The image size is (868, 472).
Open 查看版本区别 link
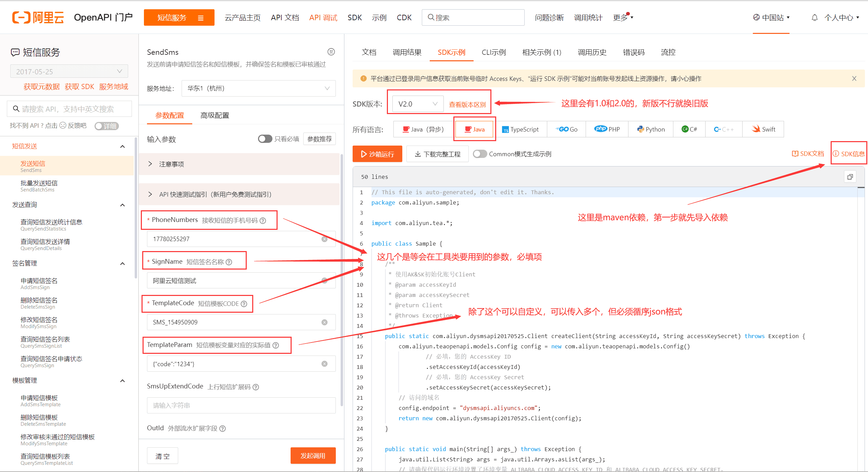(x=467, y=104)
